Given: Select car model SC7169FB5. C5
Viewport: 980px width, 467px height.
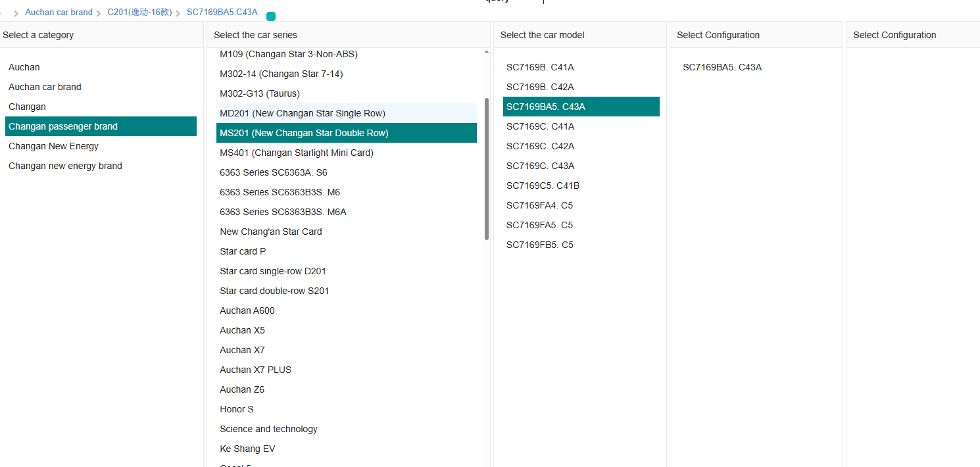Looking at the screenshot, I should tap(539, 245).
